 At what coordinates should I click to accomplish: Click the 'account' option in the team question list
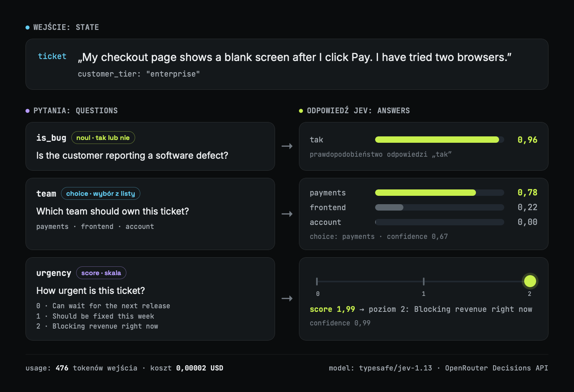pos(140,227)
